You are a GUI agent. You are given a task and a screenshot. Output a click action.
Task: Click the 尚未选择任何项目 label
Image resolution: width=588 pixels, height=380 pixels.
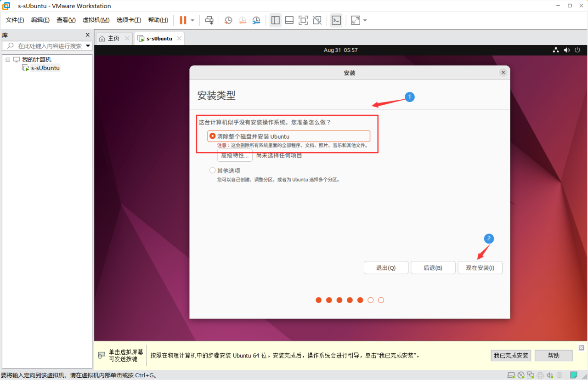279,156
